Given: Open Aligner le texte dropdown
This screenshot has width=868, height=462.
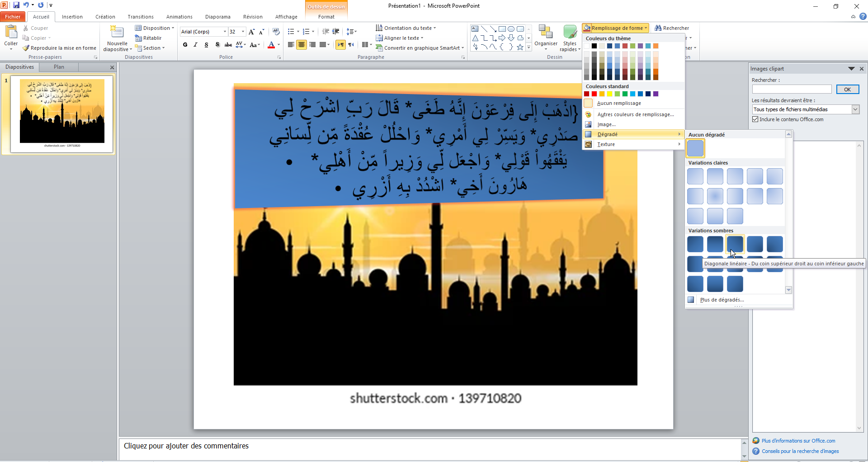Looking at the screenshot, I should click(x=400, y=38).
